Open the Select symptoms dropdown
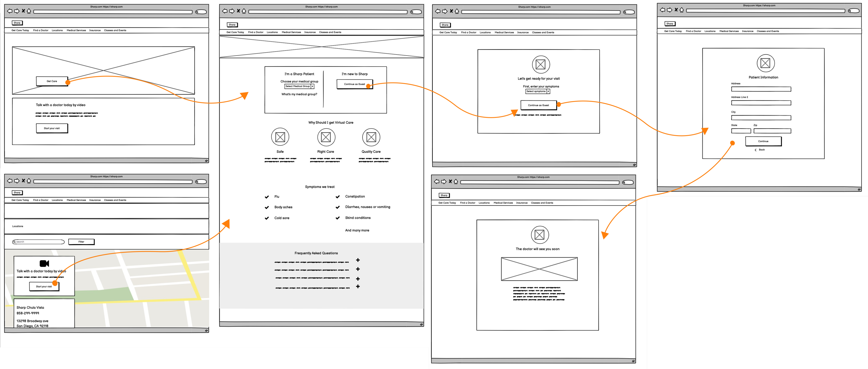 [x=538, y=92]
